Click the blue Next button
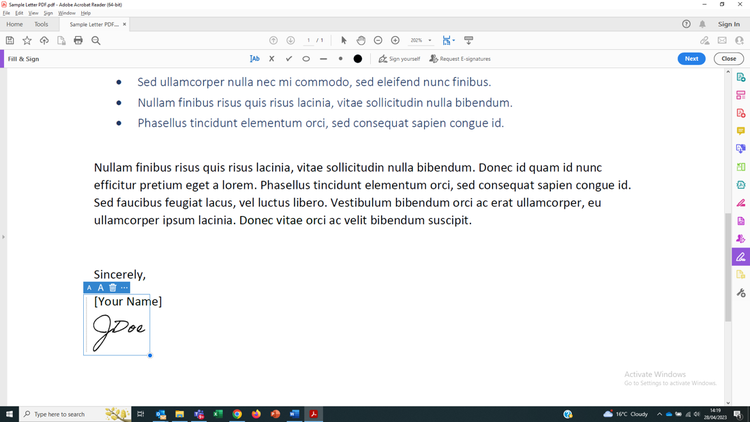This screenshot has width=750, height=422. pos(691,59)
